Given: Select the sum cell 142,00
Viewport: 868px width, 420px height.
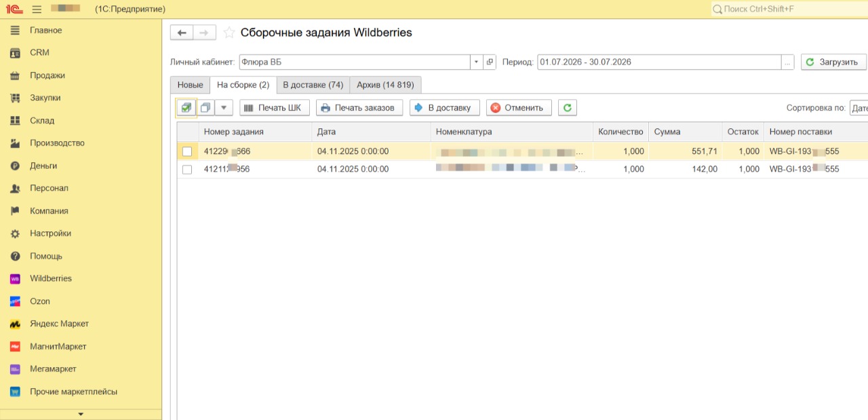Looking at the screenshot, I should [x=685, y=169].
